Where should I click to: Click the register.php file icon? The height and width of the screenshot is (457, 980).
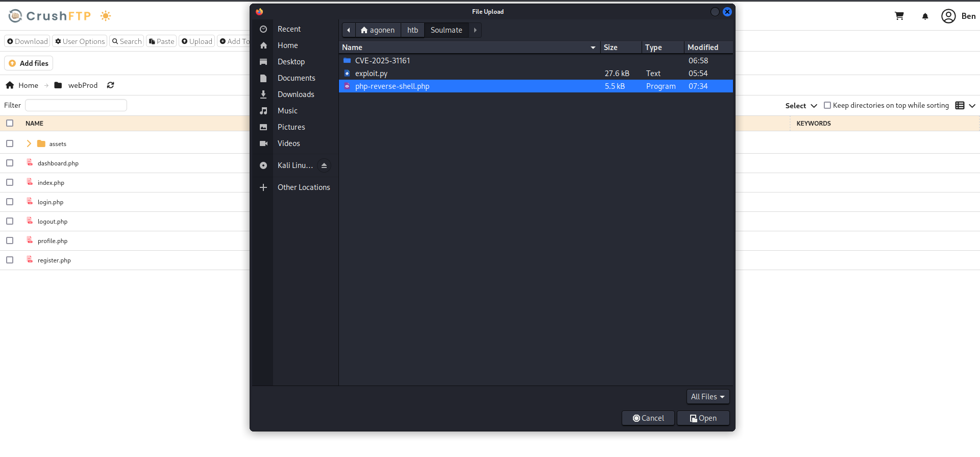(x=30, y=259)
